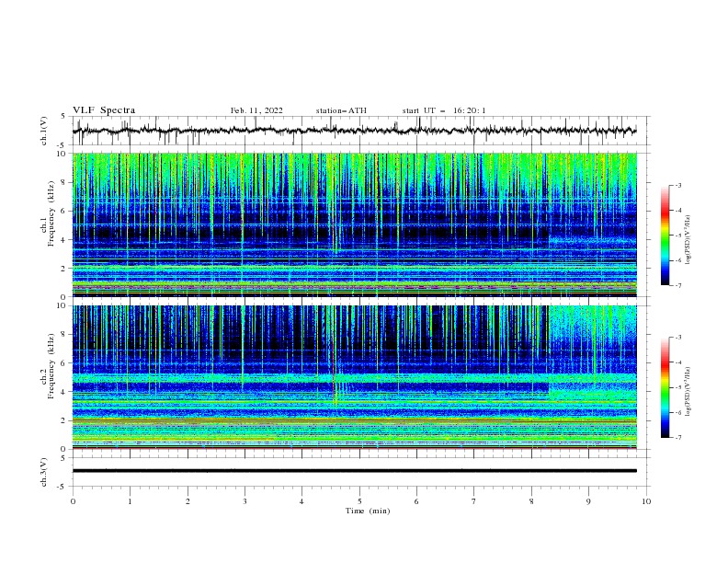This screenshot has height=563, width=728.
Task: Click the "-4" label on ch.2 color bar
Action: pyautogui.click(x=678, y=362)
